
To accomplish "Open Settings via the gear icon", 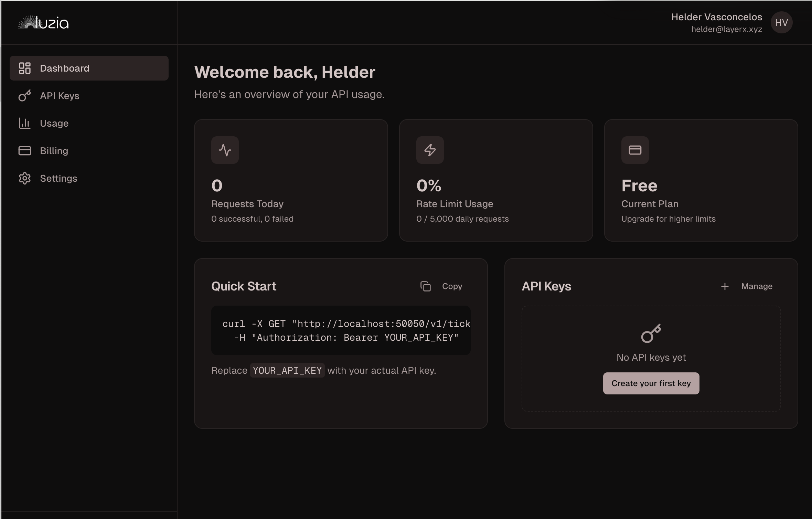I will click(24, 178).
